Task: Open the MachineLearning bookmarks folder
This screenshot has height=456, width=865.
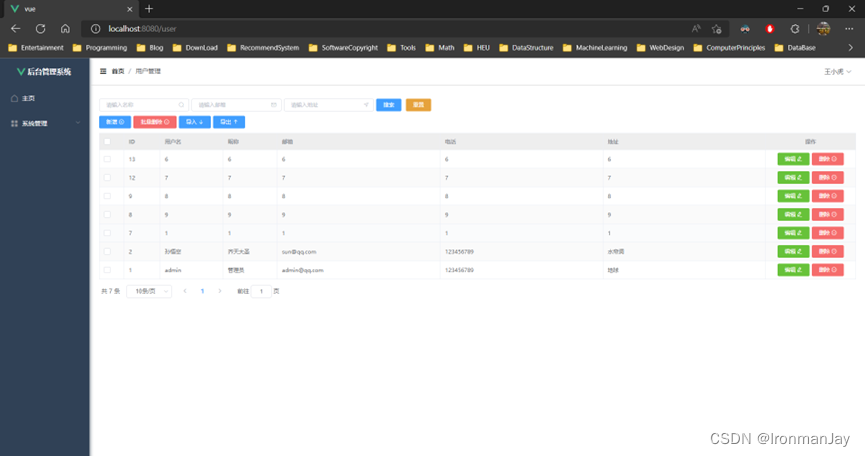Action: coord(595,48)
